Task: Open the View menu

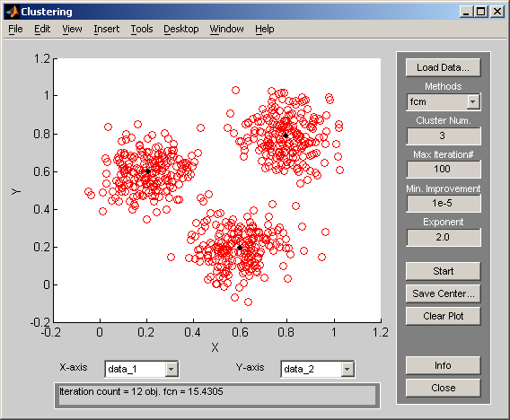Action: [x=72, y=29]
